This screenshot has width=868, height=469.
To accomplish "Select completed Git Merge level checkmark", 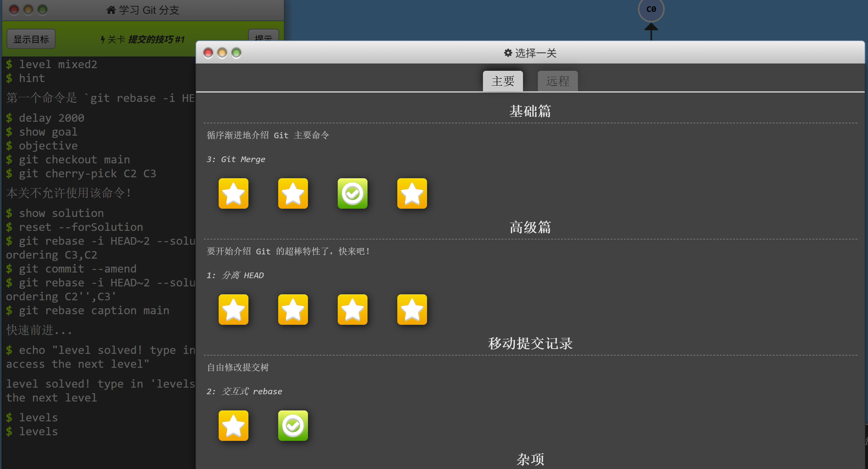I will (x=352, y=193).
